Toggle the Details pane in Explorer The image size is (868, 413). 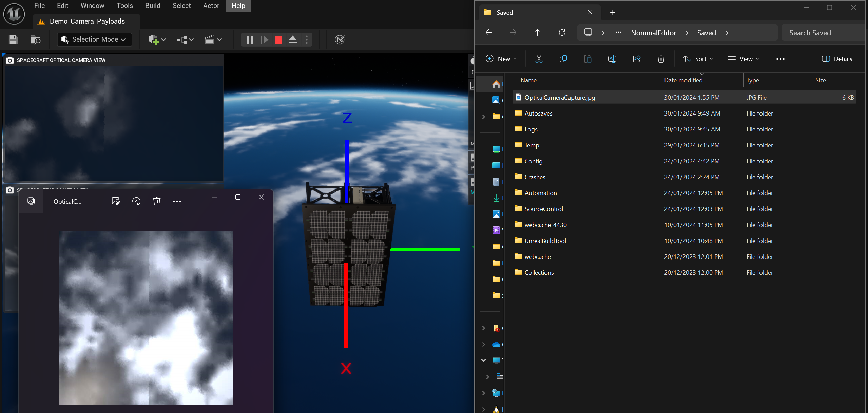coord(837,59)
